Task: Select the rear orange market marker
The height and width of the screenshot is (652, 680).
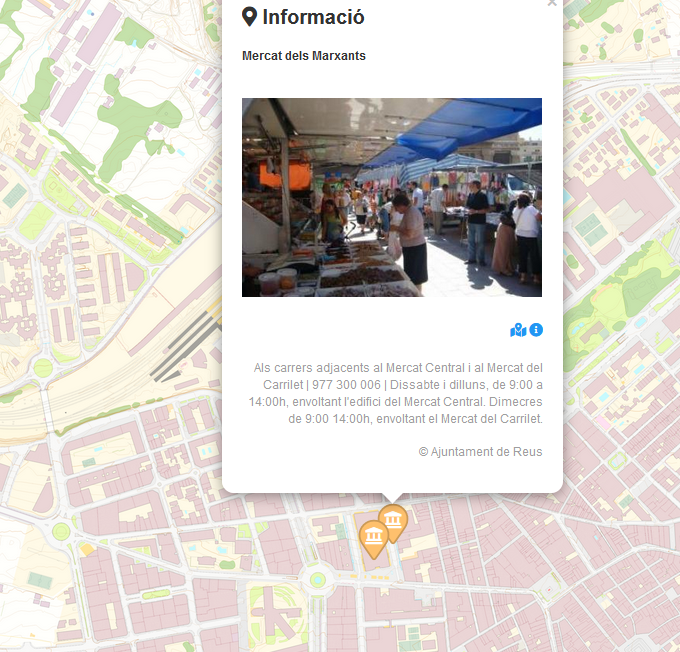Action: [x=394, y=520]
